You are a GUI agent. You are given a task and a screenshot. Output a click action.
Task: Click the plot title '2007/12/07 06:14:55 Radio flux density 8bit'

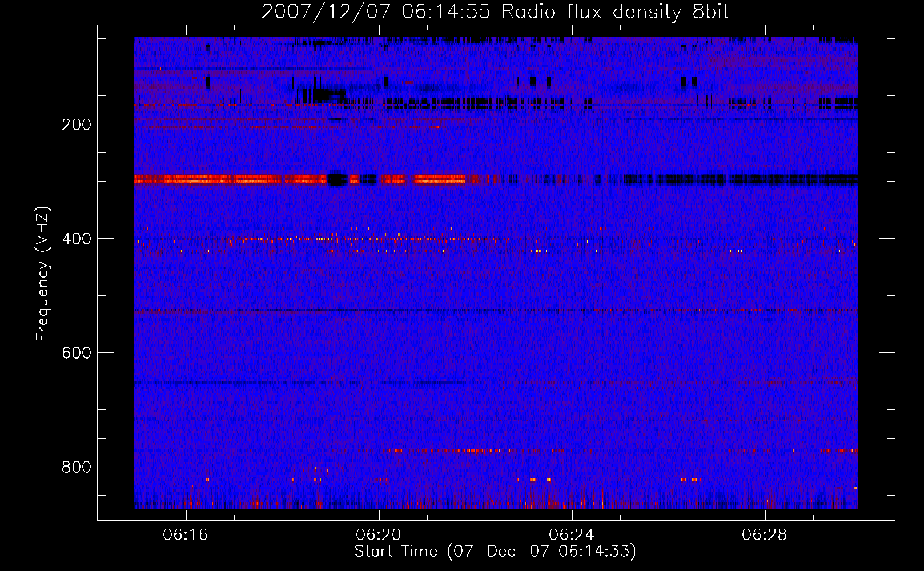pos(495,12)
